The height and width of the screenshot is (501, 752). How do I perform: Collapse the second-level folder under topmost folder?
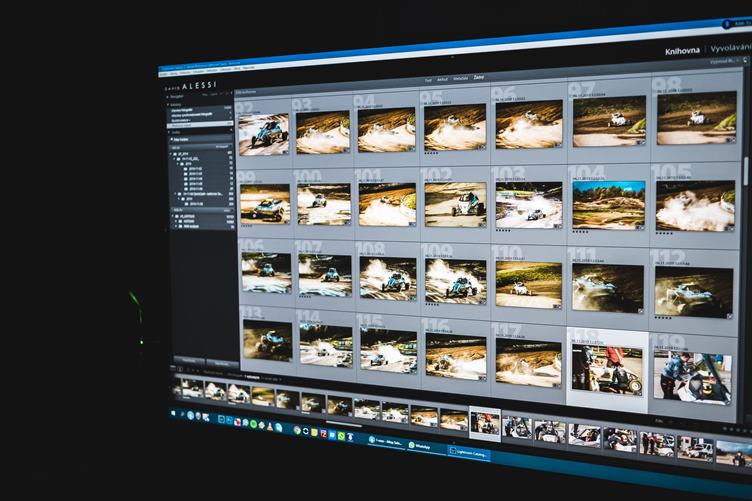click(x=176, y=159)
